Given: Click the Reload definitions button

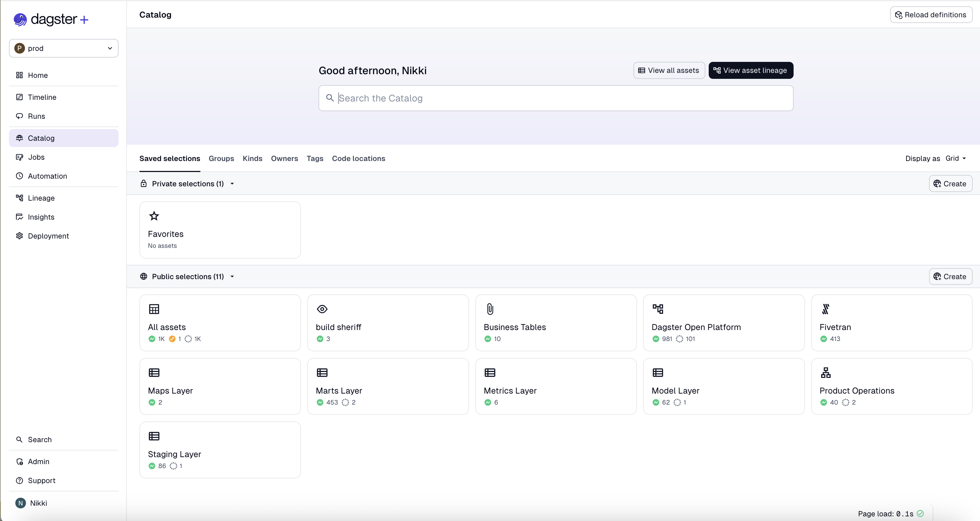Looking at the screenshot, I should pos(931,14).
